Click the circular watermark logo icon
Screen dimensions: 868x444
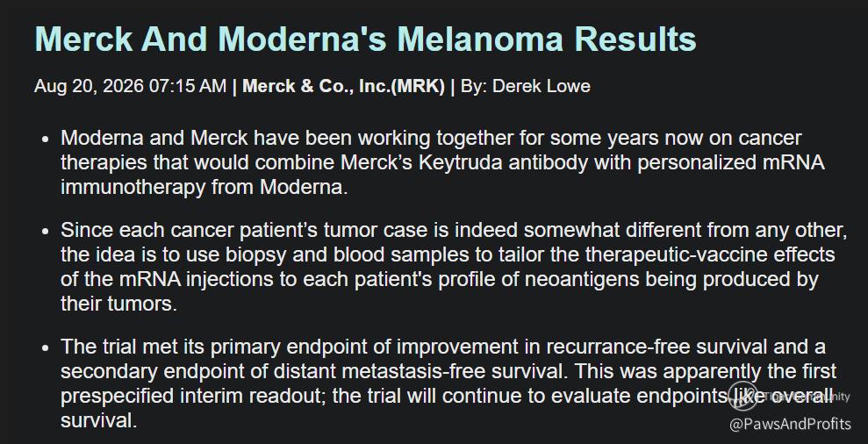(742, 396)
